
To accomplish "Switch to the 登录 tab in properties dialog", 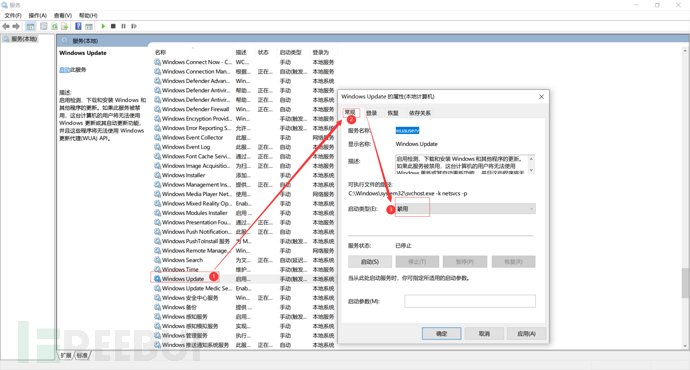I will click(371, 113).
